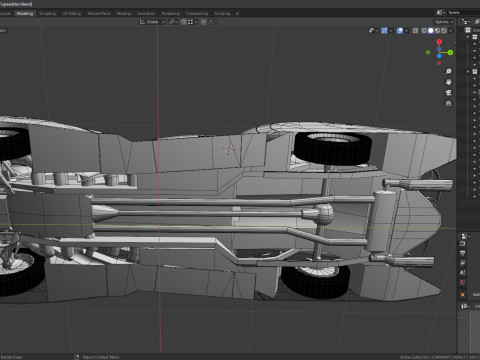The height and width of the screenshot is (360, 480).
Task: Open the proportional editing falloff menu
Action: pyautogui.click(x=212, y=22)
